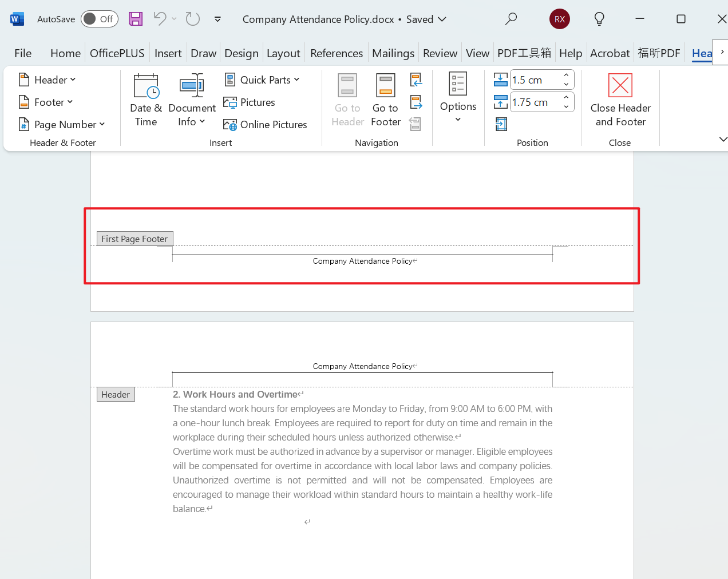Click the Save icon in title bar
Screen dimensions: 728x579
136,19
